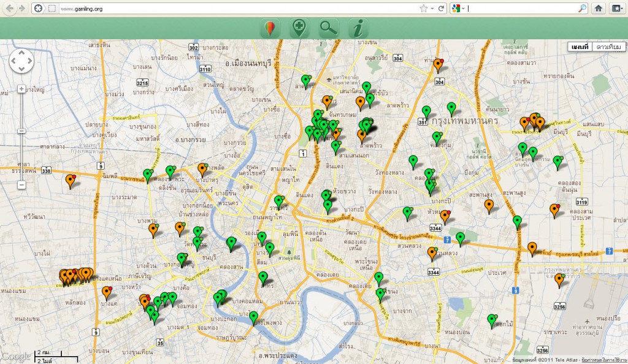Pan the map up with arrow control
628x364 pixels.
(21, 53)
